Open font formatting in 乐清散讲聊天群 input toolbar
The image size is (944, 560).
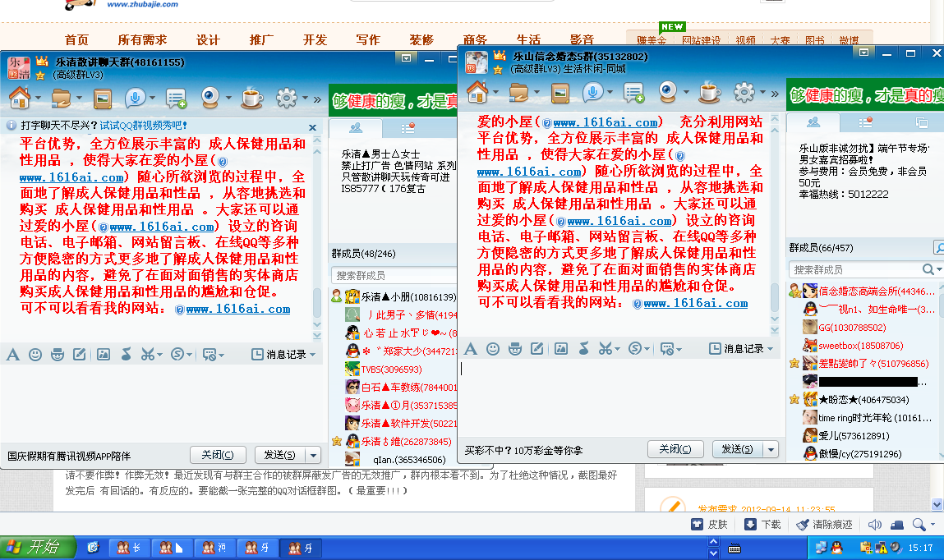tap(12, 355)
